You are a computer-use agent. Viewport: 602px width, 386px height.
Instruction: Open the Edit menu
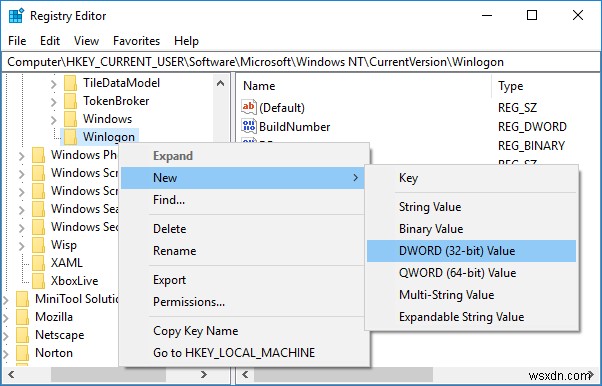[x=50, y=41]
